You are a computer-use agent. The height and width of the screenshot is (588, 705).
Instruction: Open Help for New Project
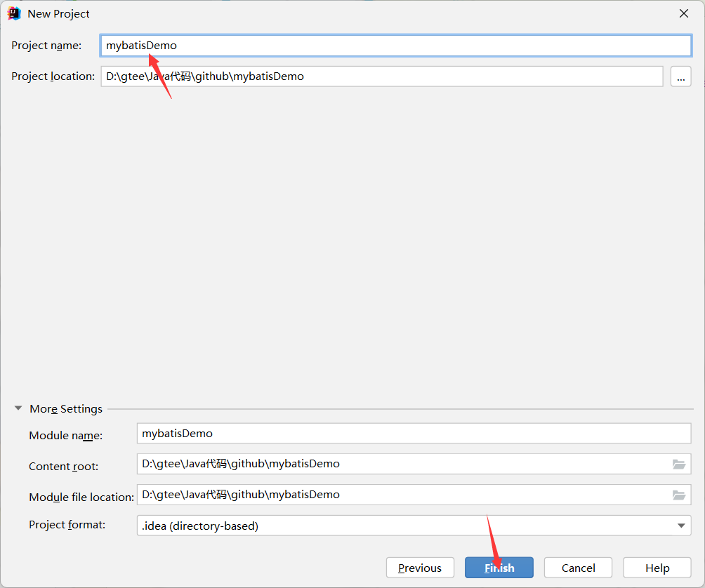click(657, 568)
